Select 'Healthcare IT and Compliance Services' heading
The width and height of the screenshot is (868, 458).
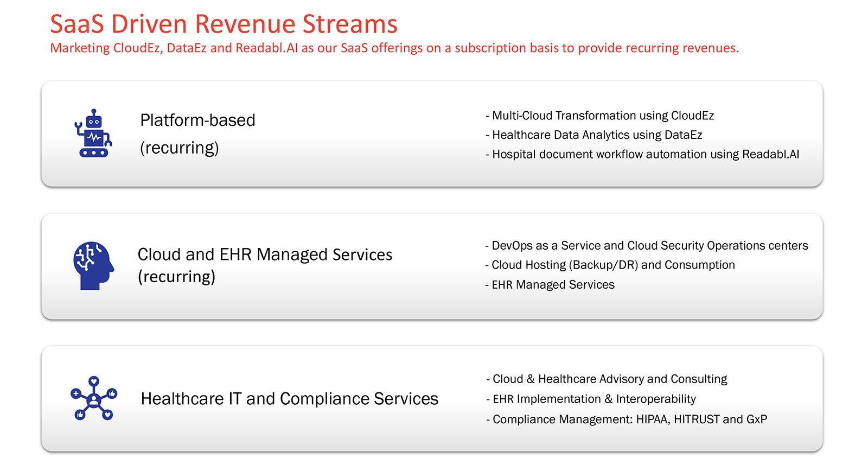(289, 399)
